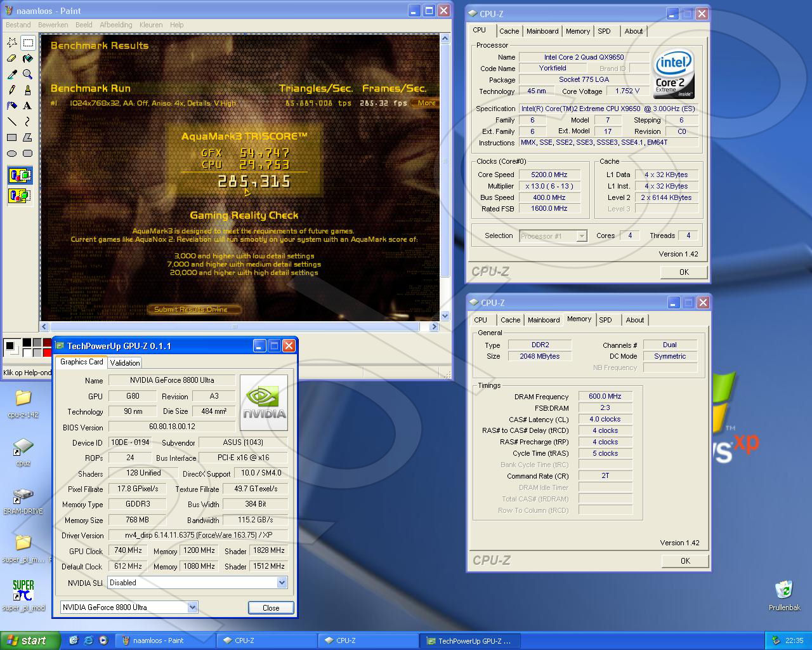The image size is (812, 650).
Task: Open the NVIDIA SLI dropdown in GPU-Z
Action: point(282,583)
